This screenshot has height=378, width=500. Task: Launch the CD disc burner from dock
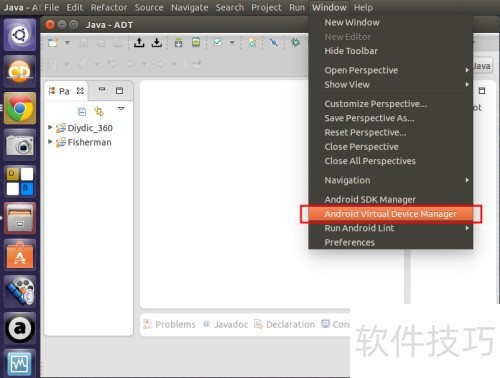click(x=20, y=71)
